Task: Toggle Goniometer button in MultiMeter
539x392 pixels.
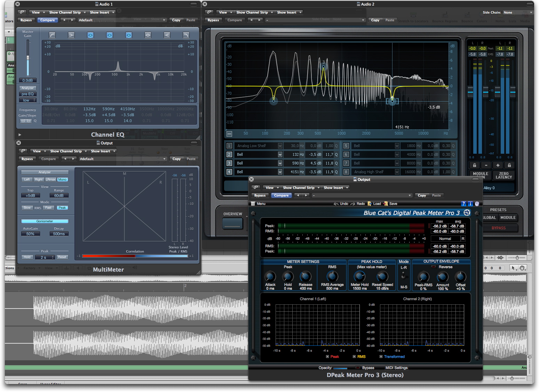Action: pos(45,221)
